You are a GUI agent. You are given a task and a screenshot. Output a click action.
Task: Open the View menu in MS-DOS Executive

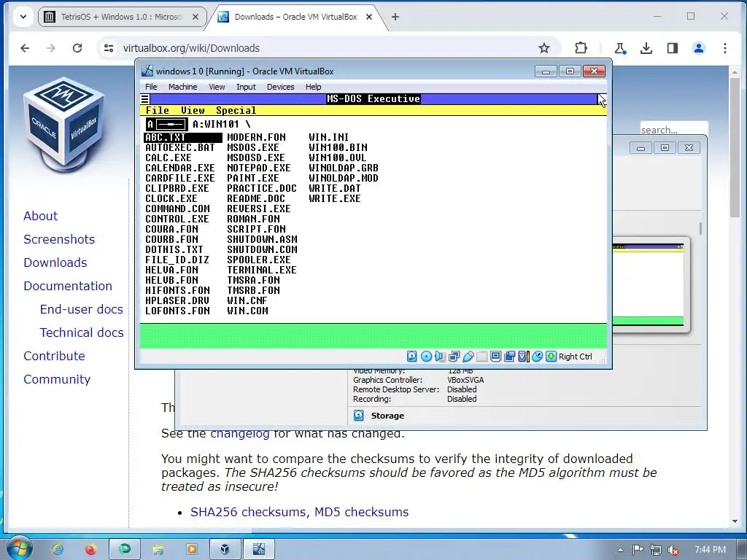[193, 111]
